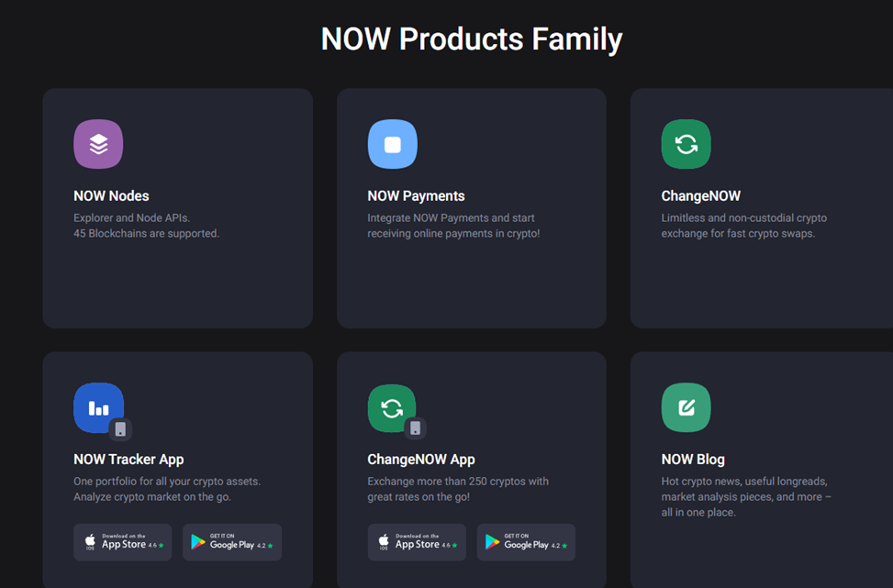
Task: Click "45 Blockchains are supported." text
Action: (146, 233)
